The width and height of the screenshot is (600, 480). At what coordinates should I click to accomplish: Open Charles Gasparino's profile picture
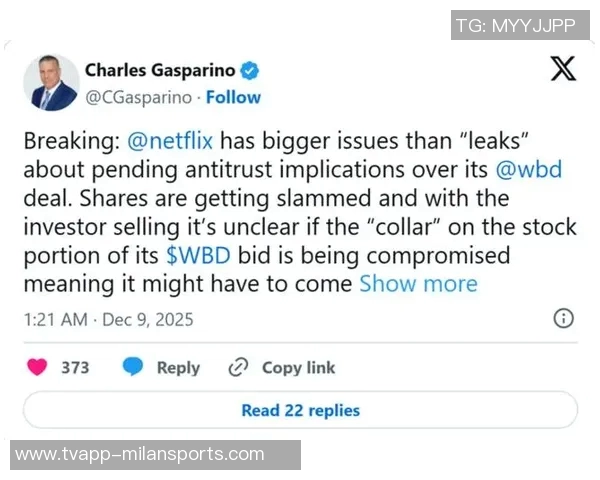[x=51, y=82]
